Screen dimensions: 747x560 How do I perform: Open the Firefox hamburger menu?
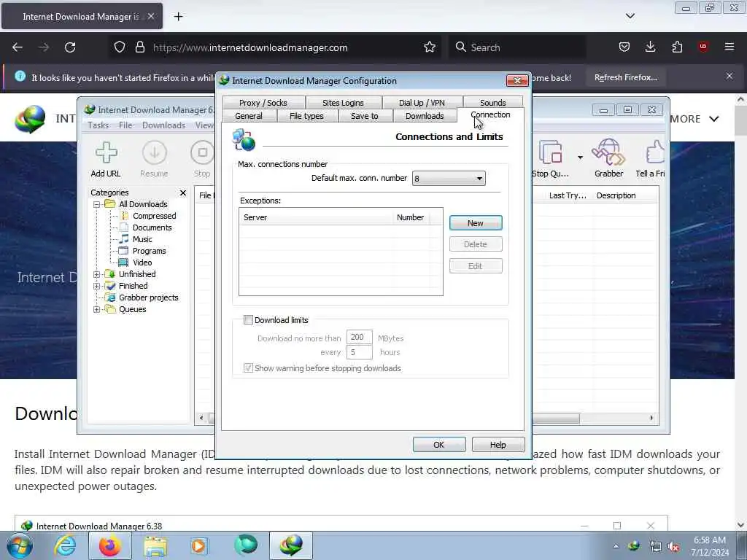coord(729,47)
